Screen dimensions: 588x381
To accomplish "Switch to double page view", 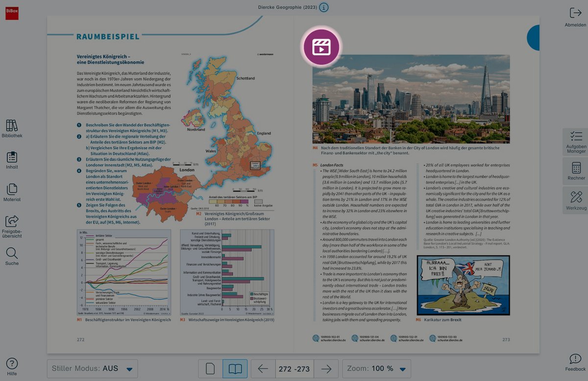I will pos(235,369).
